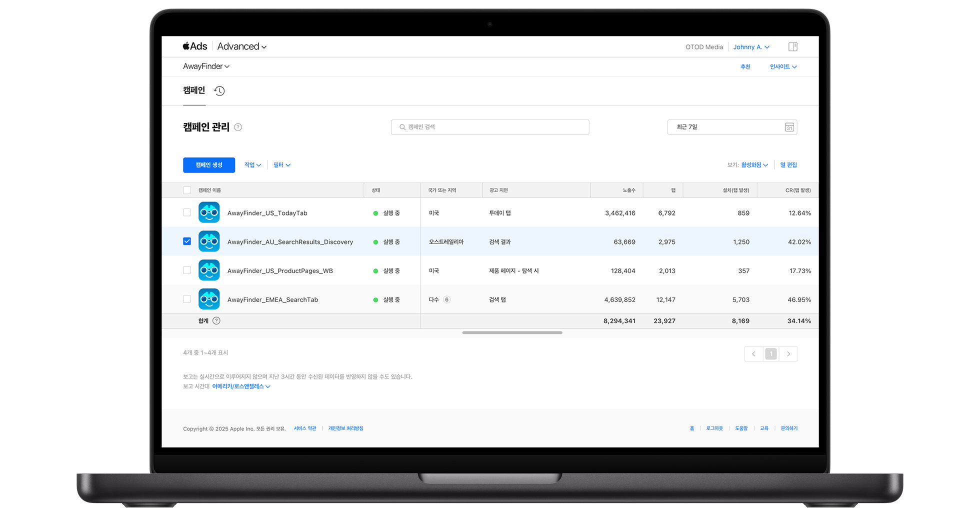Go to the previous page arrow

(753, 354)
